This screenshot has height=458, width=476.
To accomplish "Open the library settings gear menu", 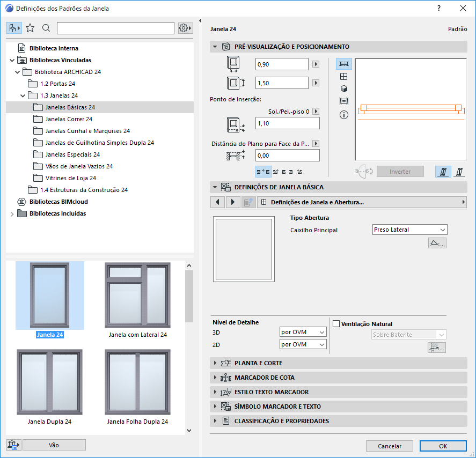I will pos(185,28).
